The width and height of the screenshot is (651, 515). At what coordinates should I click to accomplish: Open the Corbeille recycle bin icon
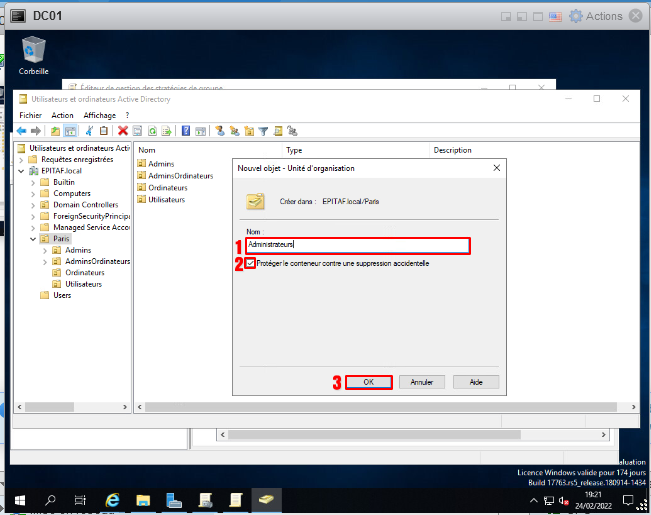click(x=33, y=50)
